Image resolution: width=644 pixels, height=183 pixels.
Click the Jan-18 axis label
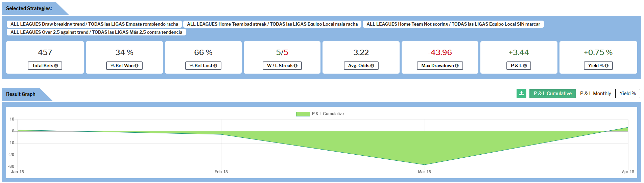tap(18, 172)
